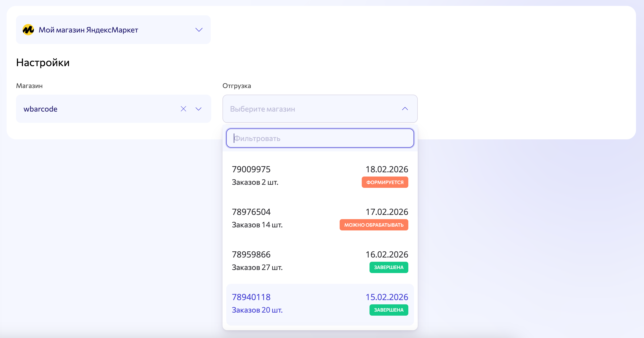The image size is (644, 338).
Task: Select shipment 78959866
Action: [x=251, y=254]
